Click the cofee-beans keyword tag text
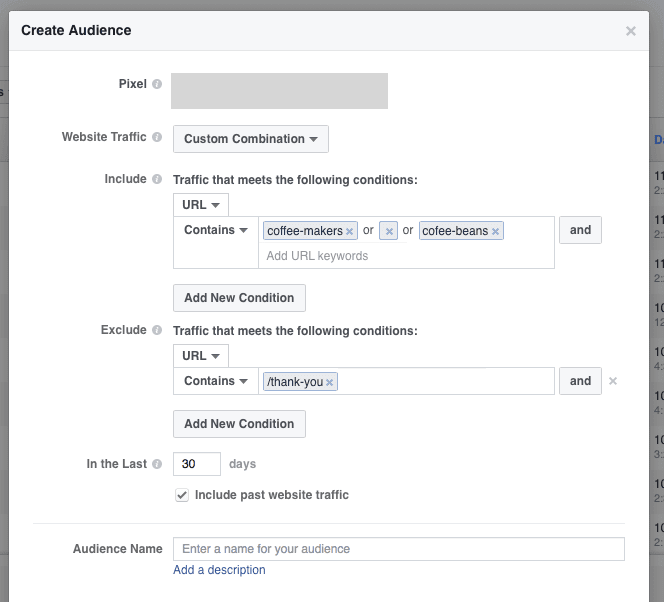Screen dimensions: 664x602 (455, 231)
